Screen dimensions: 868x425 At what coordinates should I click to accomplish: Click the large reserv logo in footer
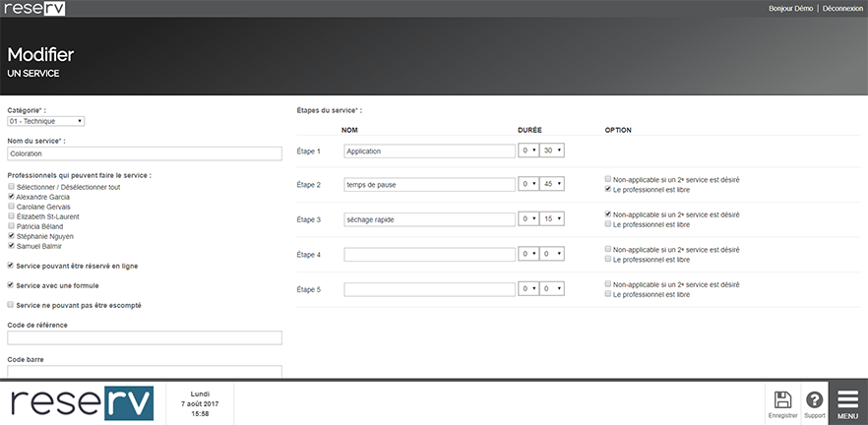coord(83,403)
